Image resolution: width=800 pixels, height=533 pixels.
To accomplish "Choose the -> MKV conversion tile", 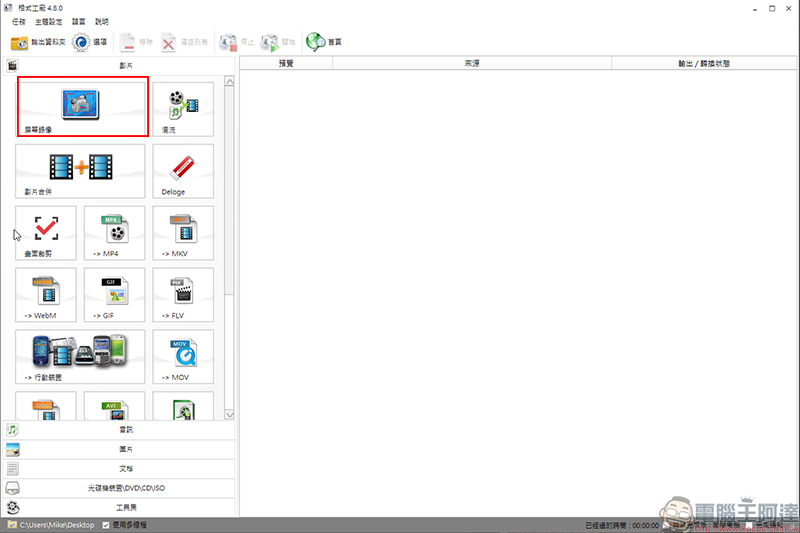I will tap(183, 233).
